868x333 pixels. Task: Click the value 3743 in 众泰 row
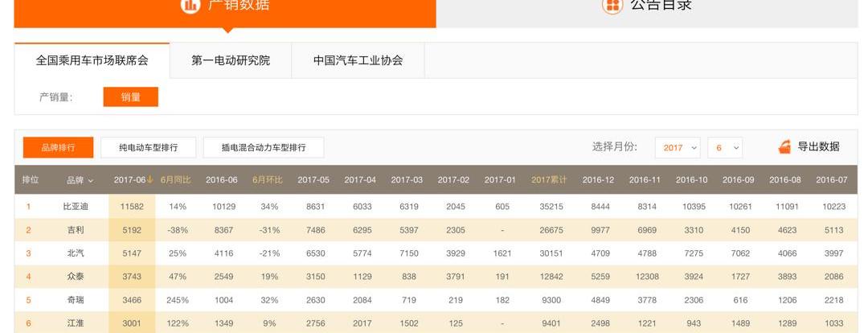[x=132, y=277]
